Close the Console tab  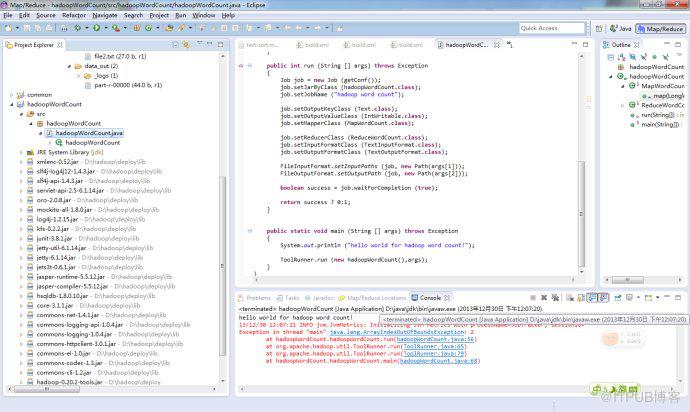(x=448, y=298)
